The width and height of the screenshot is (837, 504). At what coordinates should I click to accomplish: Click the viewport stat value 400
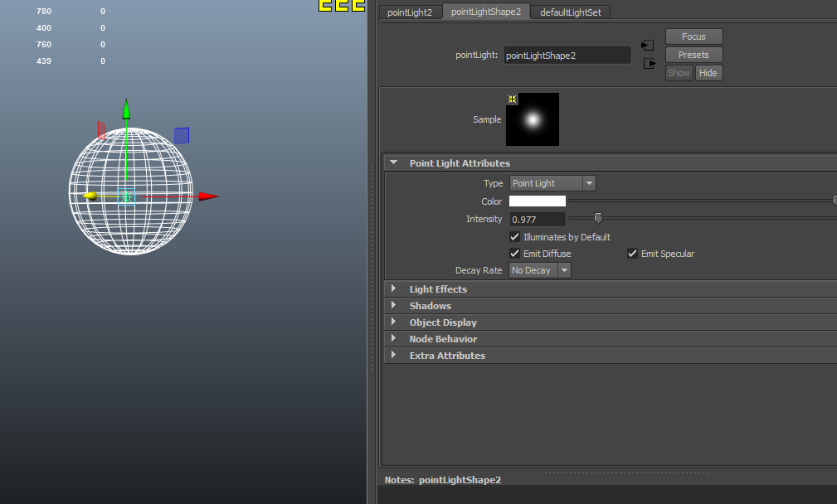(44, 27)
